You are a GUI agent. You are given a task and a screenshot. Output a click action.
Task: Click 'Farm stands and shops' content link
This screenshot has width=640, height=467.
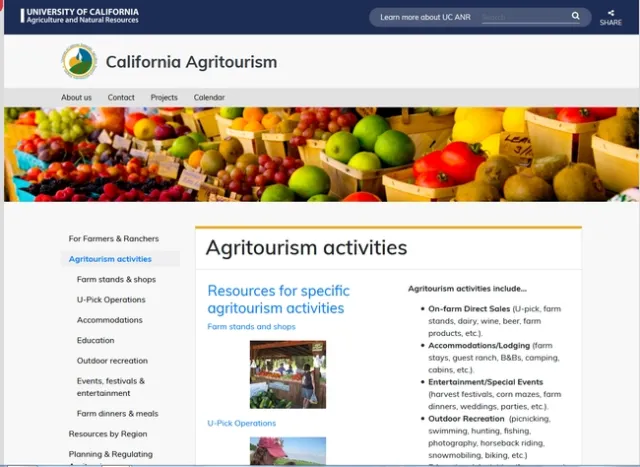(251, 327)
